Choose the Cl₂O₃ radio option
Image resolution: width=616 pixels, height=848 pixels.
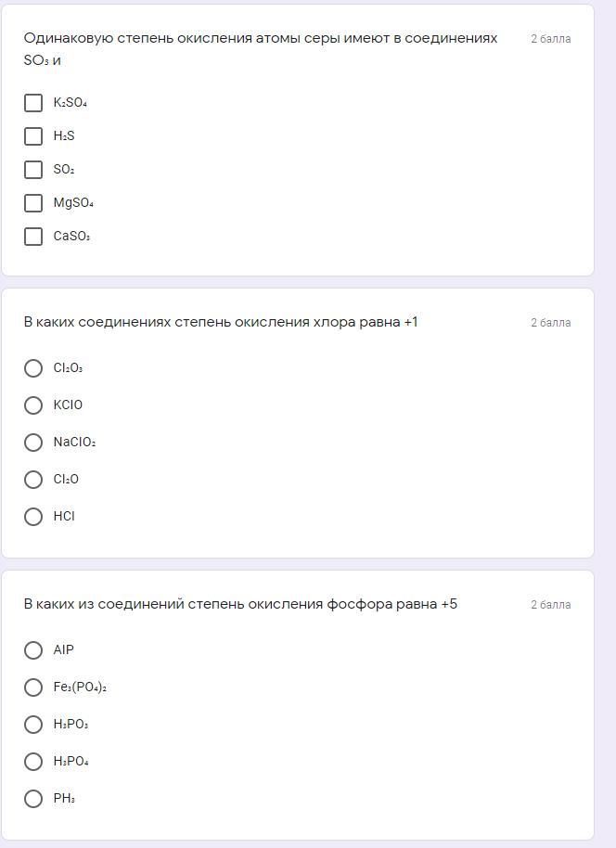click(x=33, y=368)
